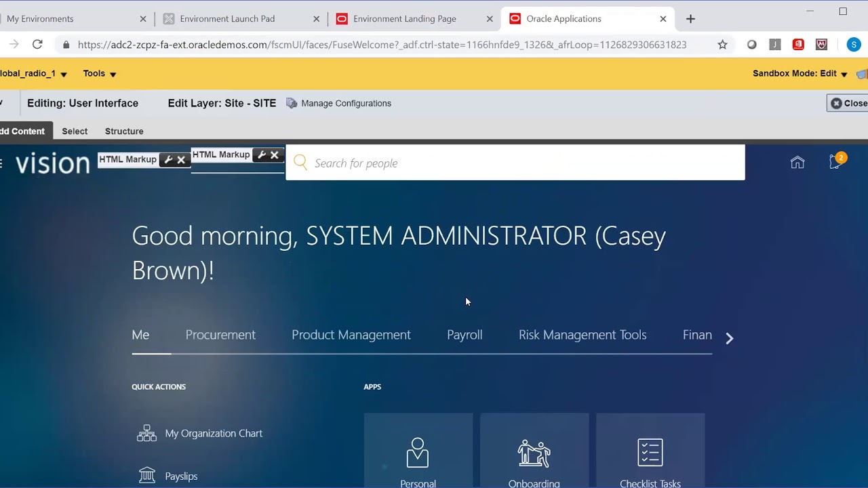Select the Procurement navigation tab
Image resolution: width=868 pixels, height=488 pixels.
click(220, 335)
